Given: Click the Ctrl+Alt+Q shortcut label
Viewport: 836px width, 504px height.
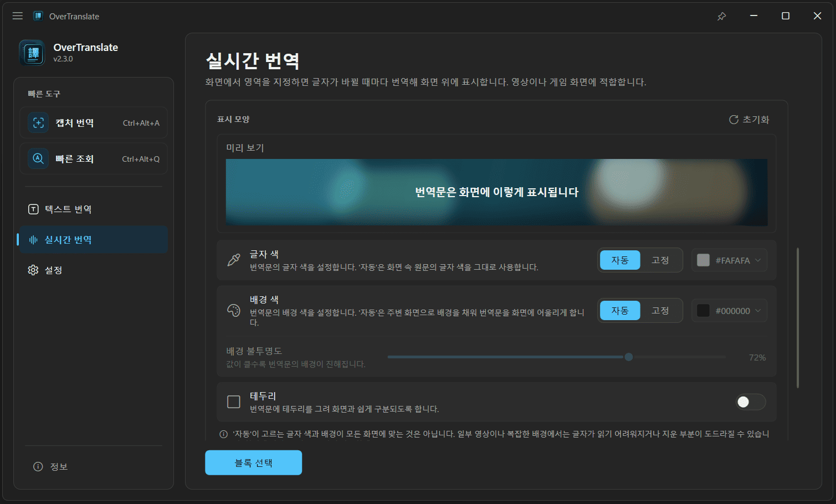Looking at the screenshot, I should pos(141,159).
